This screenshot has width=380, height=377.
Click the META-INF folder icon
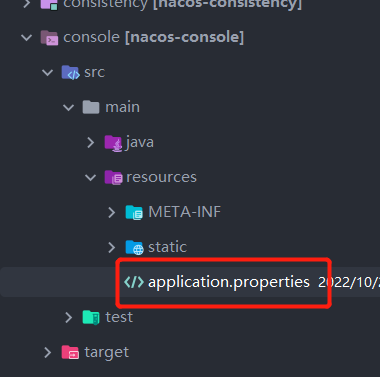pyautogui.click(x=134, y=213)
